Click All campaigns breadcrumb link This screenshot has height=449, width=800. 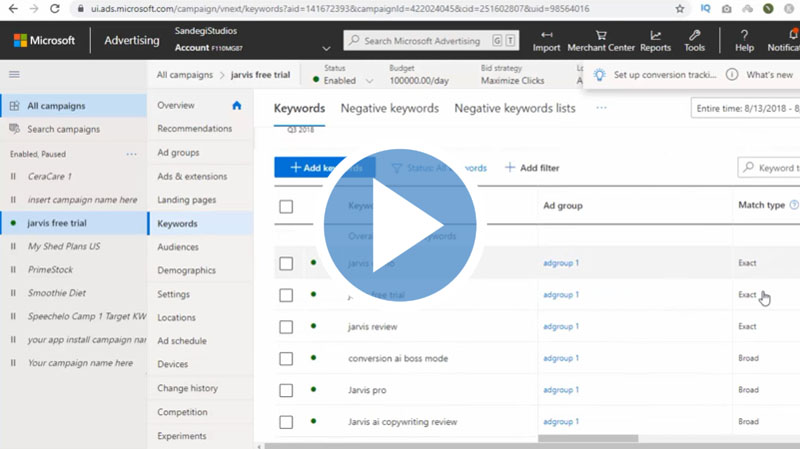185,75
